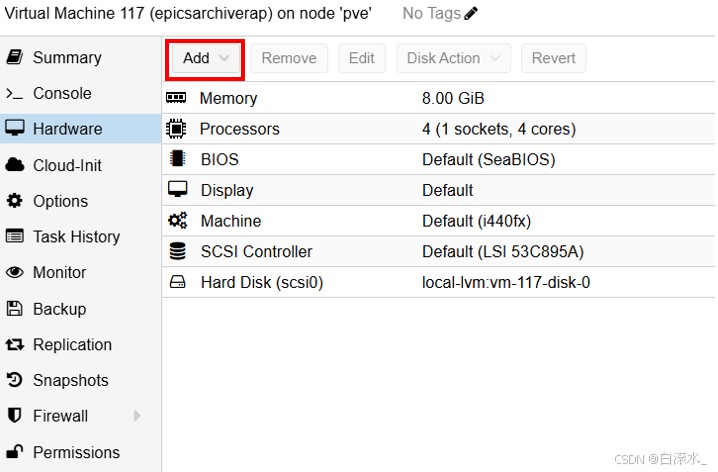Open the Disk Action dropdown
Screen dimensions: 718x472
(x=453, y=58)
